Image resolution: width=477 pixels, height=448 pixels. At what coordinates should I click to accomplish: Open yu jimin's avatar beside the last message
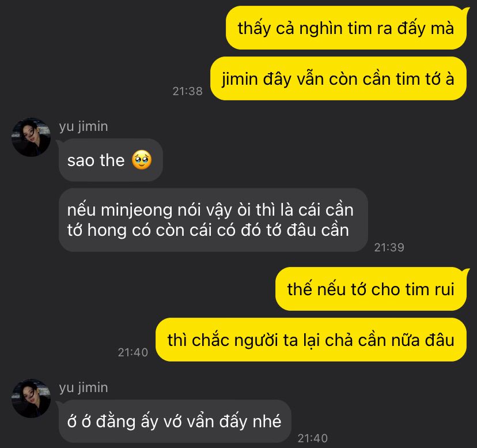(x=31, y=398)
